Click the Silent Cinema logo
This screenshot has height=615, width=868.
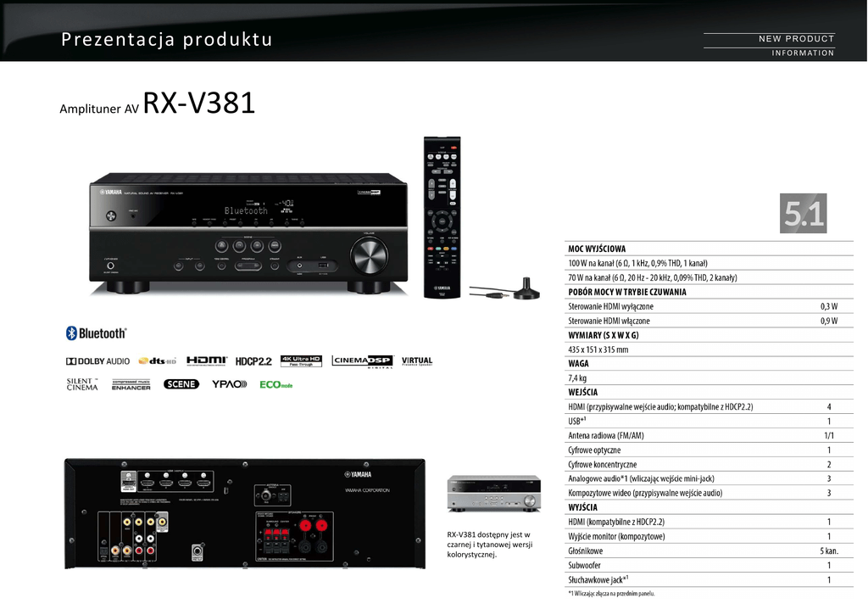(82, 384)
